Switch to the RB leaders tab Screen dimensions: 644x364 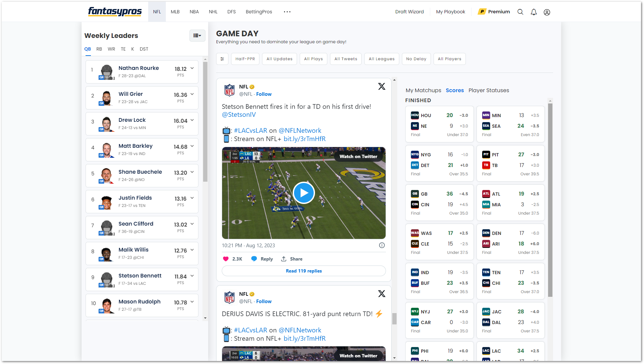point(99,49)
